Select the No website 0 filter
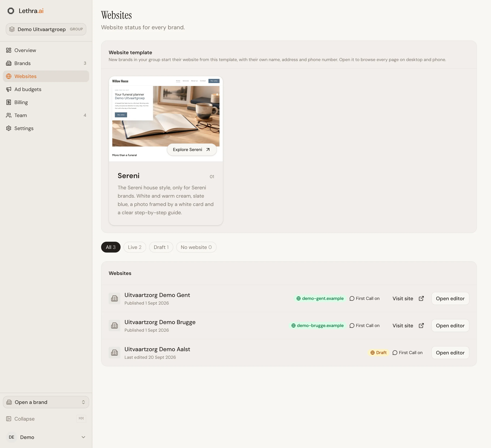 click(196, 247)
